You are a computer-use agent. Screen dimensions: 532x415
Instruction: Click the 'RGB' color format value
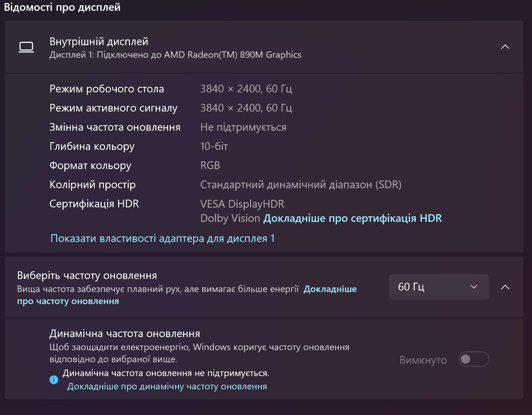(x=210, y=165)
